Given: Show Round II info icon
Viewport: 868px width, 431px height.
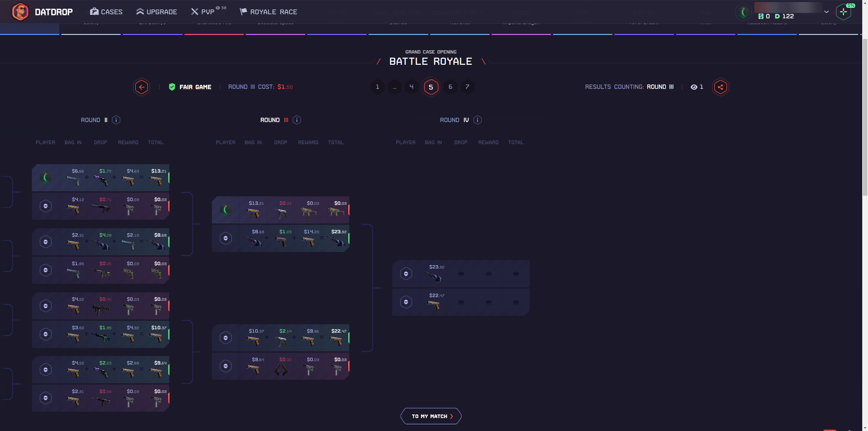Looking at the screenshot, I should point(116,120).
